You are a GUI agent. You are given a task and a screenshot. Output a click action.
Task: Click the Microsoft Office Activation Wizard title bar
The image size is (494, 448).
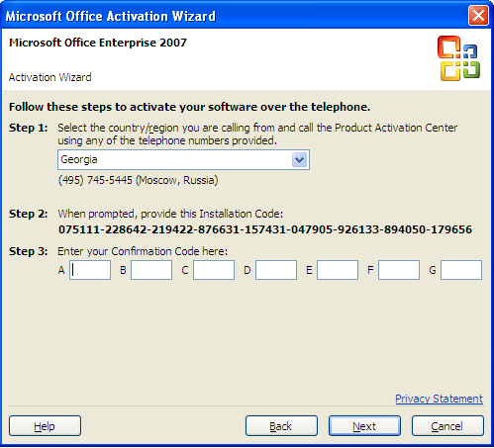pyautogui.click(x=231, y=16)
